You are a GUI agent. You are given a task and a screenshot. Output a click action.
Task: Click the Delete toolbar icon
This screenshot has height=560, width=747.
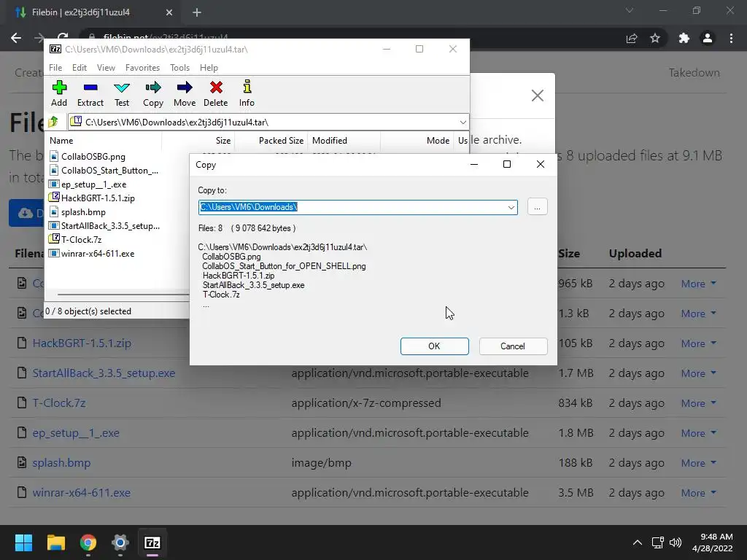(x=215, y=93)
